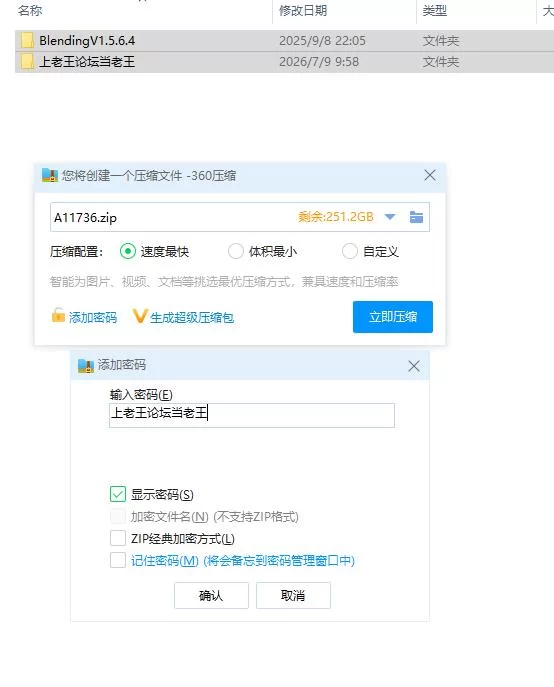Click the 上老王论坛当老王 folder name in file list

click(87, 61)
